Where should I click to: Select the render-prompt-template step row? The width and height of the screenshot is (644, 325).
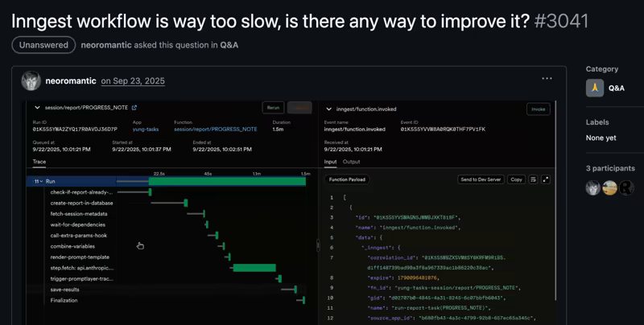click(x=167, y=257)
